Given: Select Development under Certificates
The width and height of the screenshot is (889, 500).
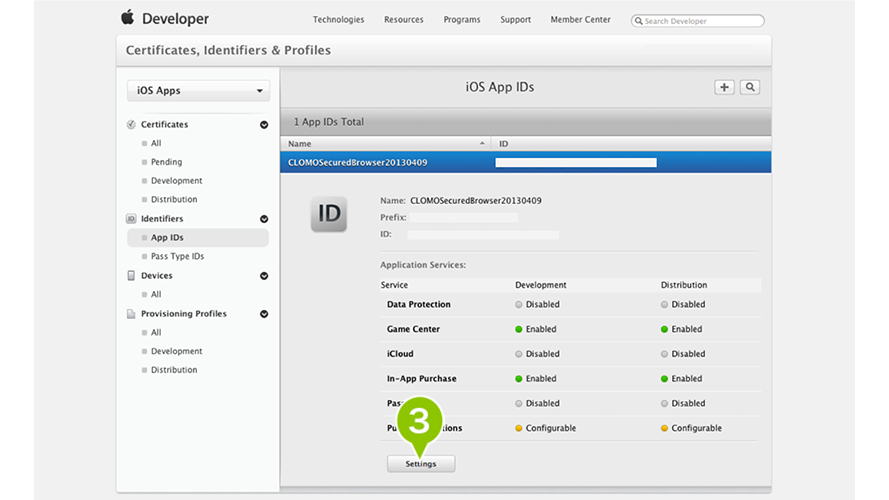Looking at the screenshot, I should tap(176, 181).
